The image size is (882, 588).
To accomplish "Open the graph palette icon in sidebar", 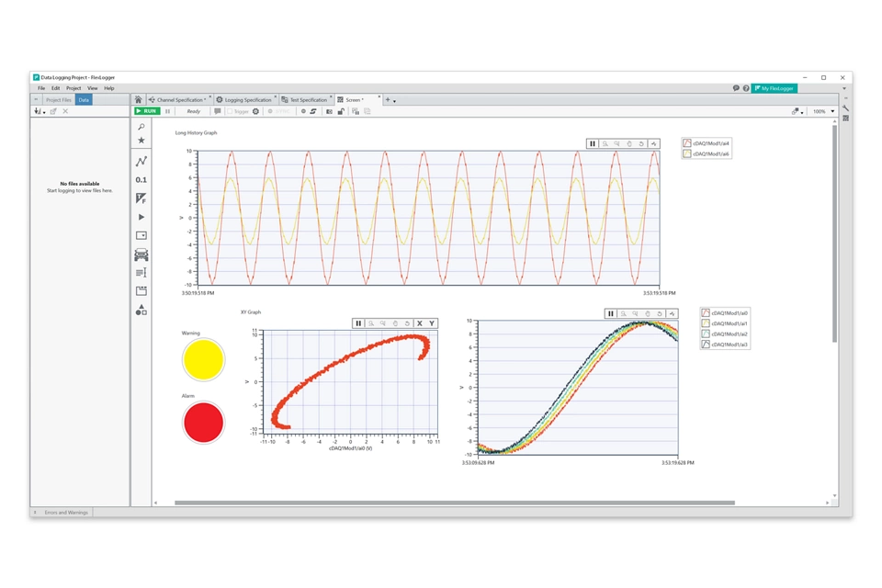I will [141, 162].
